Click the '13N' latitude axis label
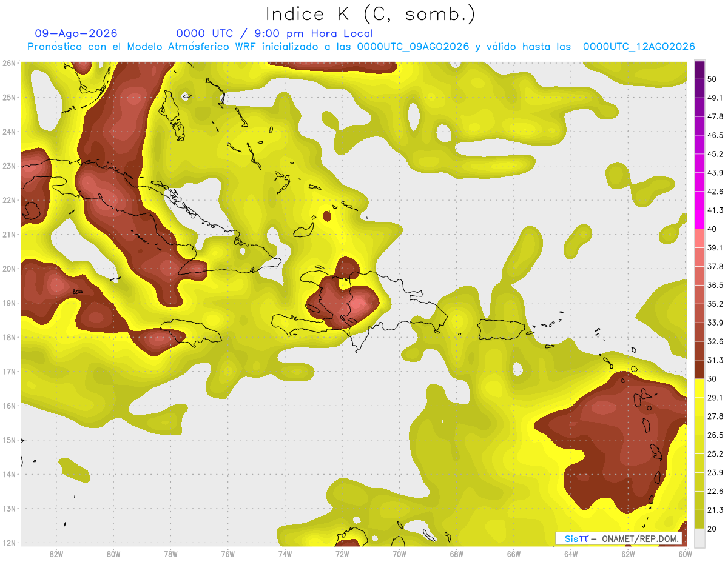The image size is (728, 562). click(9, 509)
